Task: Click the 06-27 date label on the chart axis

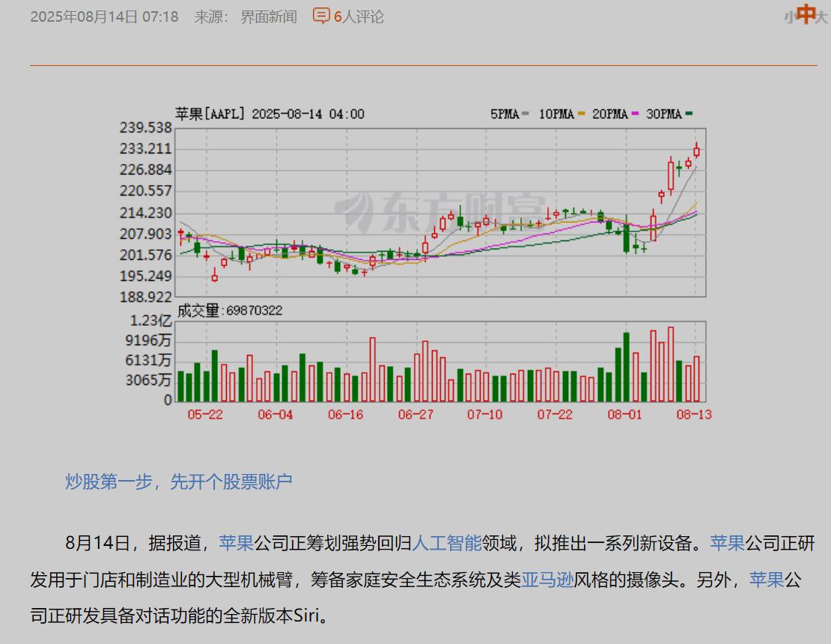Action: tap(415, 415)
